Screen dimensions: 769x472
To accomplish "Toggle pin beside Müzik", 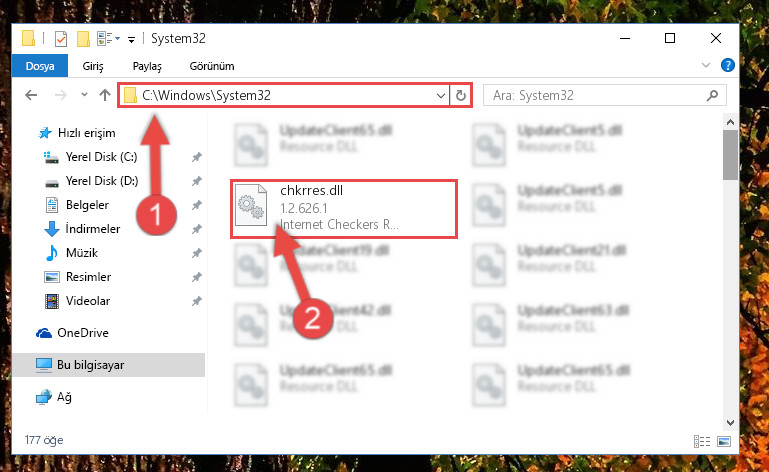I will click(197, 253).
